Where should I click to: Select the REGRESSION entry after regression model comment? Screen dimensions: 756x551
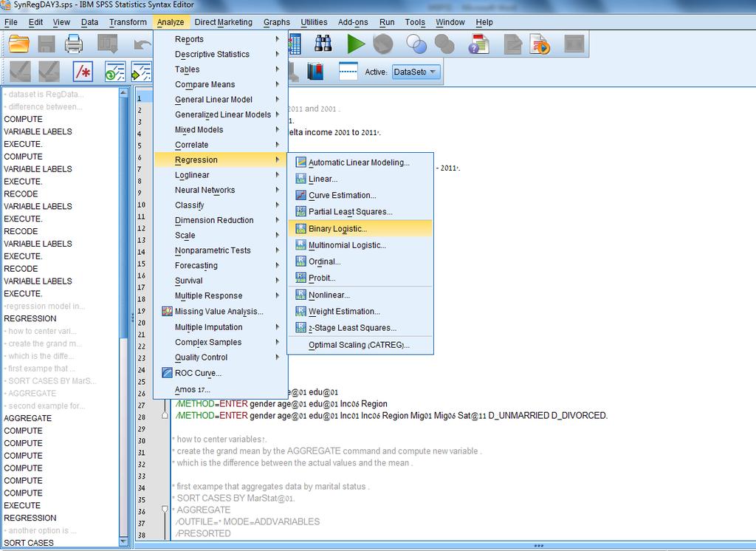[x=30, y=318]
